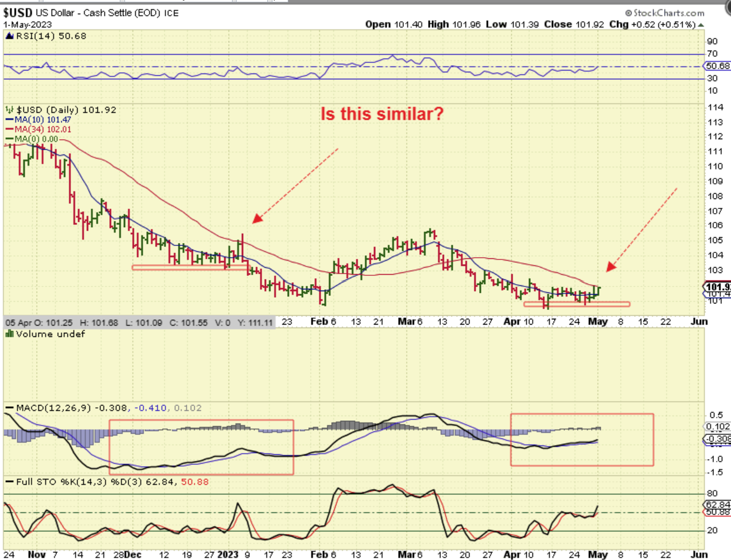Click the up triangle beside Chg value

click(701, 25)
